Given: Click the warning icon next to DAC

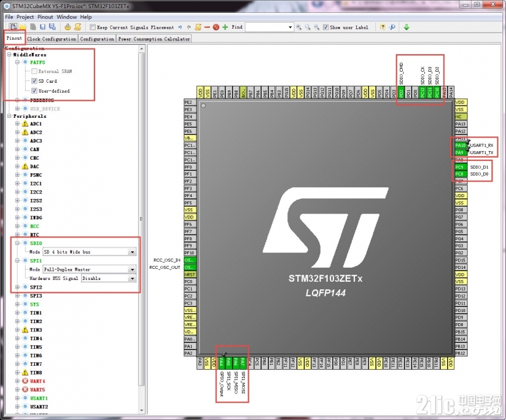Looking at the screenshot, I should (x=25, y=166).
